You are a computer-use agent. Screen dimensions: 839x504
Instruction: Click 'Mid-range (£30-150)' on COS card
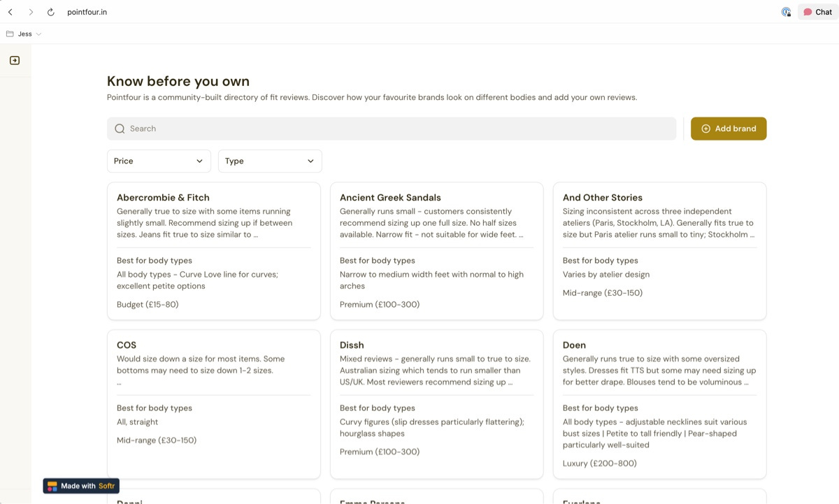click(157, 440)
